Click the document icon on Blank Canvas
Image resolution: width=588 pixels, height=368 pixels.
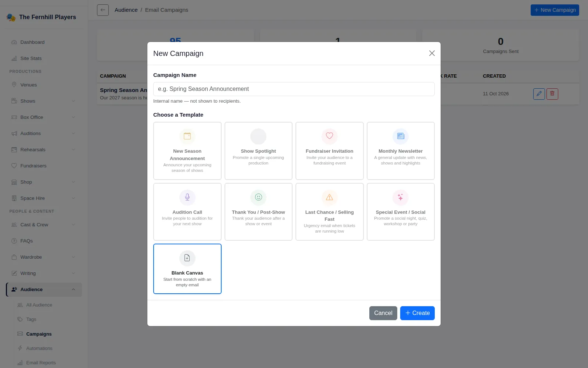(x=187, y=258)
